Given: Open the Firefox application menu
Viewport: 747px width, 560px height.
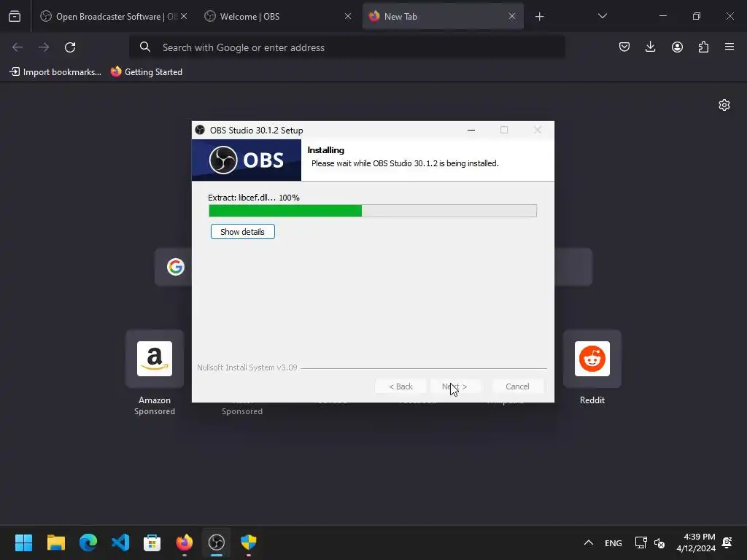Looking at the screenshot, I should click(x=729, y=47).
